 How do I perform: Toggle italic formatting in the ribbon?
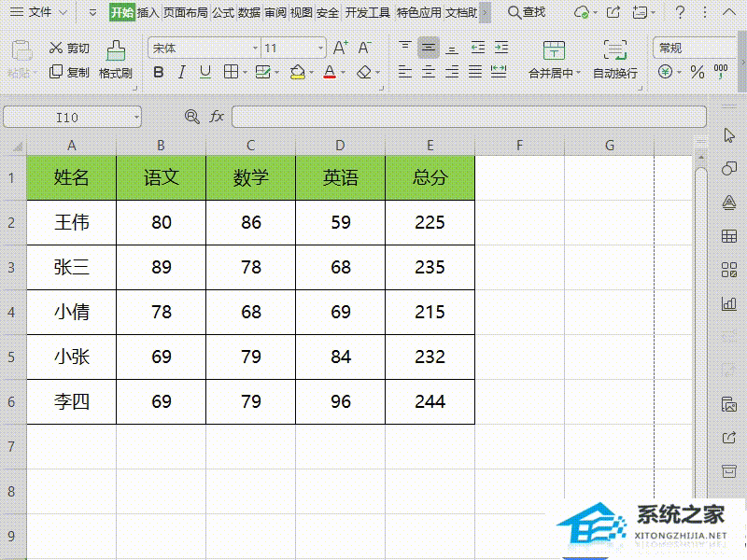tap(181, 72)
